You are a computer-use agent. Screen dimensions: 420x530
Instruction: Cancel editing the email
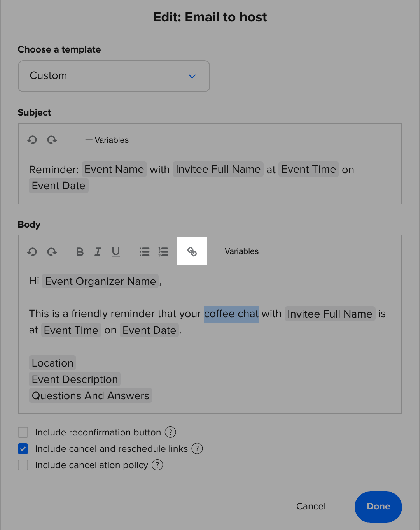tap(311, 506)
